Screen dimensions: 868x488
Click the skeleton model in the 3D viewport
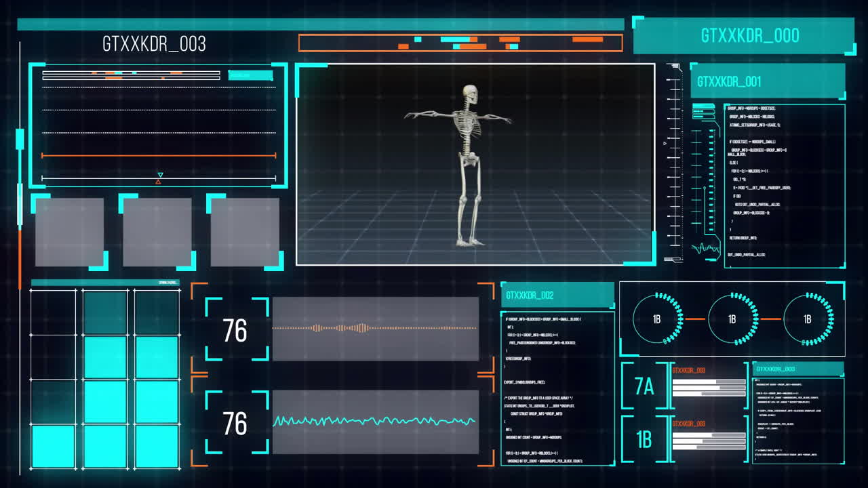click(467, 163)
